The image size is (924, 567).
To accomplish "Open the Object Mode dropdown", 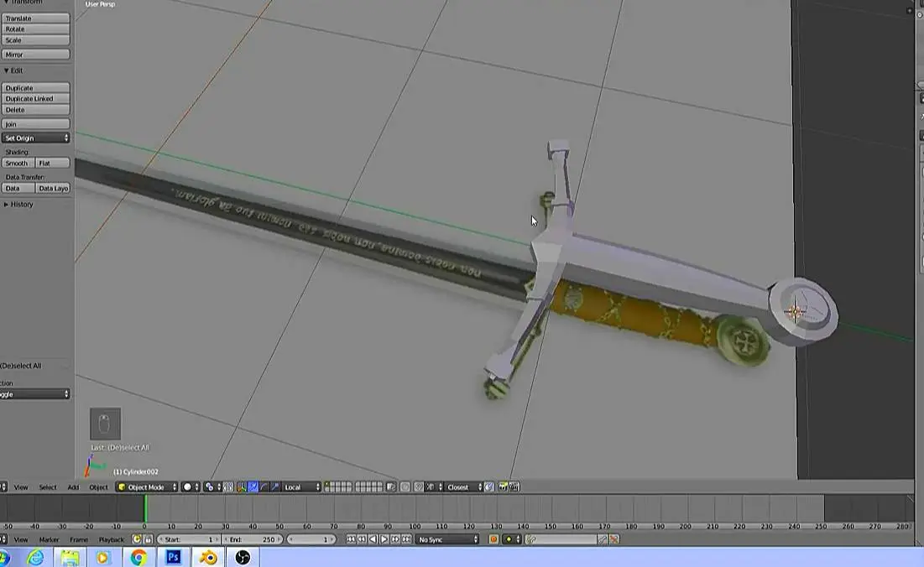I will (147, 486).
